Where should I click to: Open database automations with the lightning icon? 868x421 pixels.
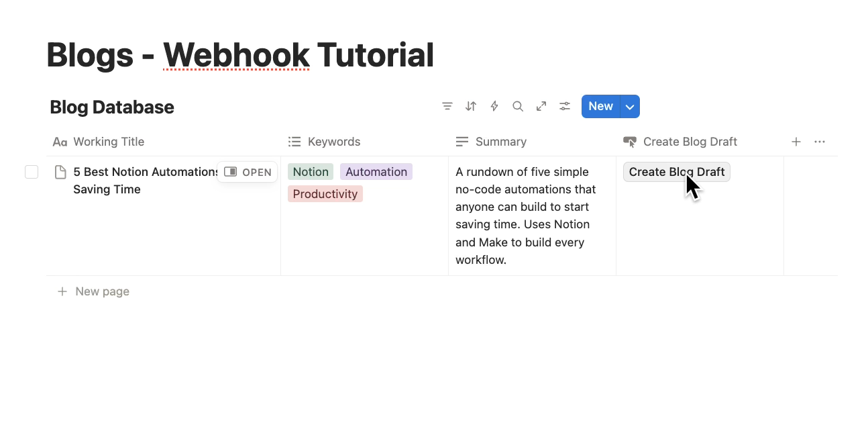(494, 106)
